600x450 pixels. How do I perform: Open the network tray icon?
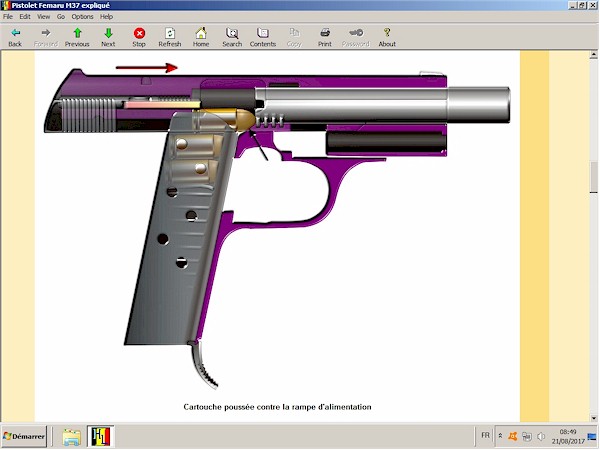[527, 436]
